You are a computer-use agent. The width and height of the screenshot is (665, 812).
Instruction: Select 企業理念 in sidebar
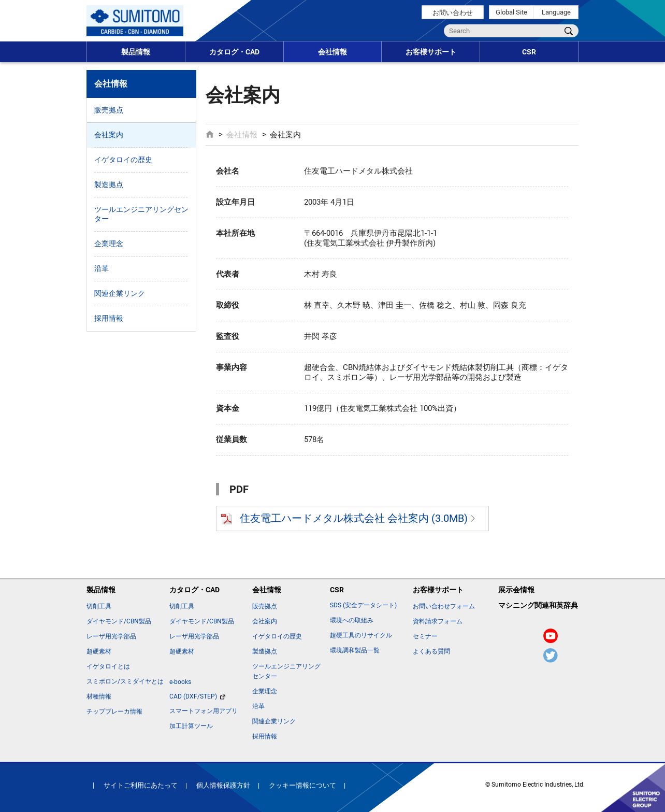pos(141,244)
